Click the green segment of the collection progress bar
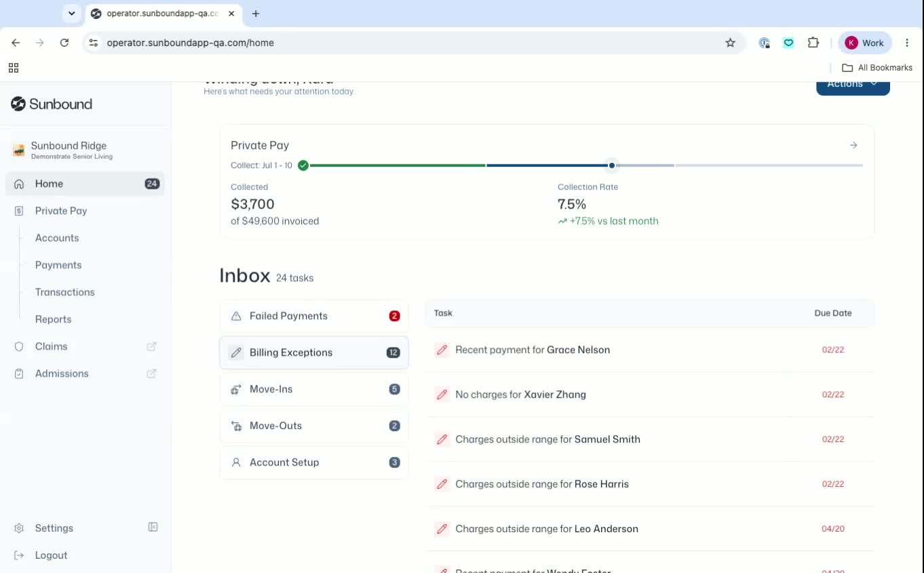The width and height of the screenshot is (924, 573). [x=397, y=165]
